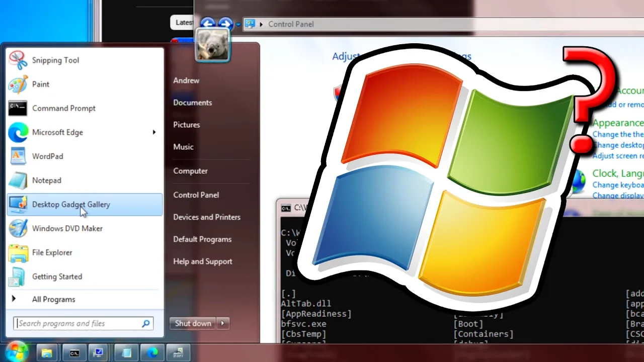Click the Edge icon on the taskbar
The height and width of the screenshot is (362, 644).
point(152,352)
